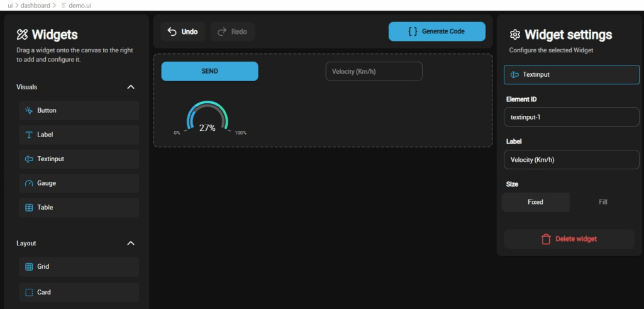Click the Table widget icon
Viewport: 644px width, 309px height.
(x=29, y=207)
